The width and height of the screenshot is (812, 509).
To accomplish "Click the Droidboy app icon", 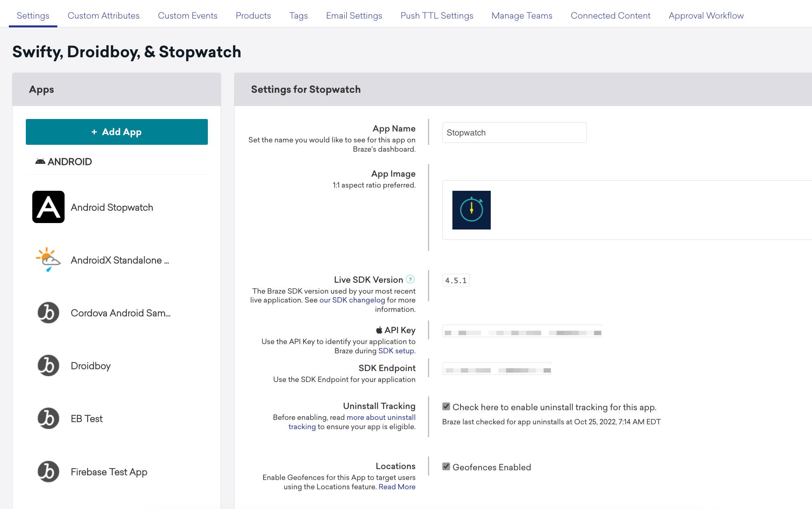I will point(48,365).
